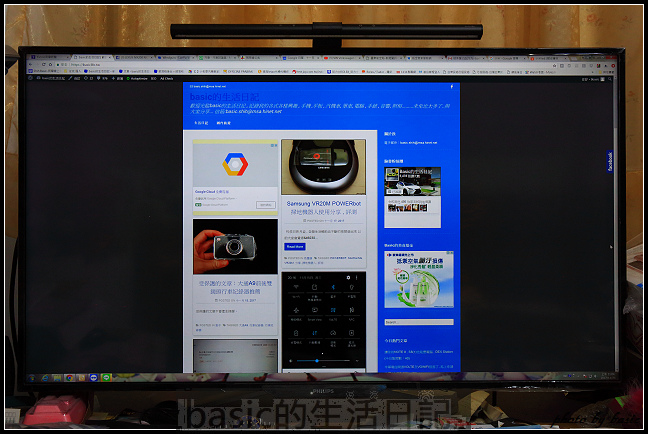Click the Google Cloud ad image
The height and width of the screenshot is (434, 648).
click(x=235, y=165)
